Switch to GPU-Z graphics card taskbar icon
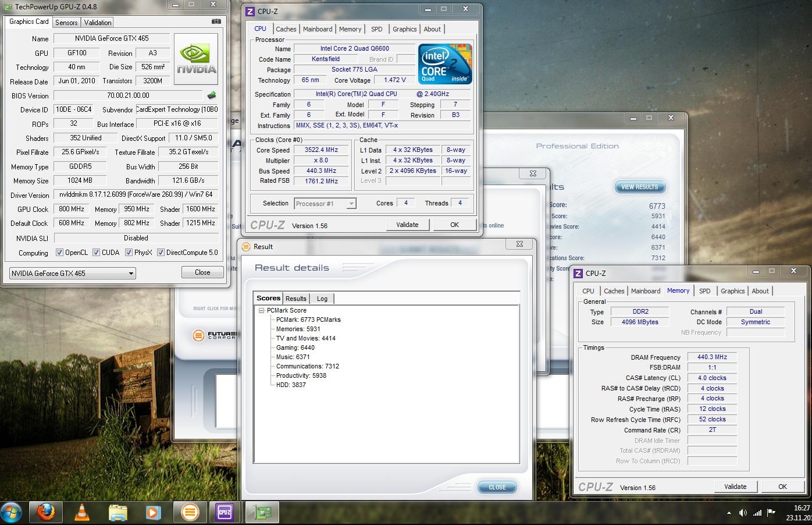 262,513
